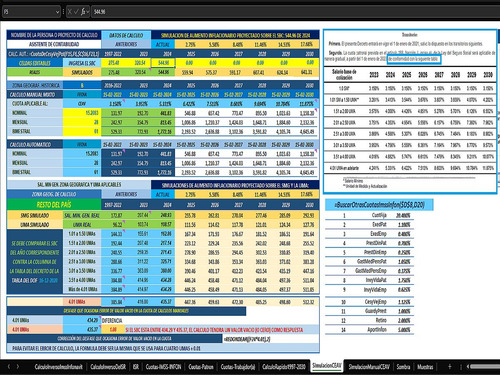500x375 pixels.
Task: Click the CALCULO MANUAL MIXTO header
Action: pyautogui.click(x=35, y=94)
